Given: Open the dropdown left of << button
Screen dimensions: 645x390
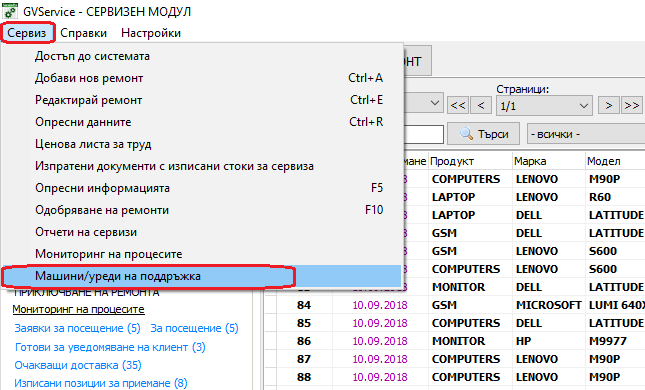Looking at the screenshot, I should tap(423, 103).
